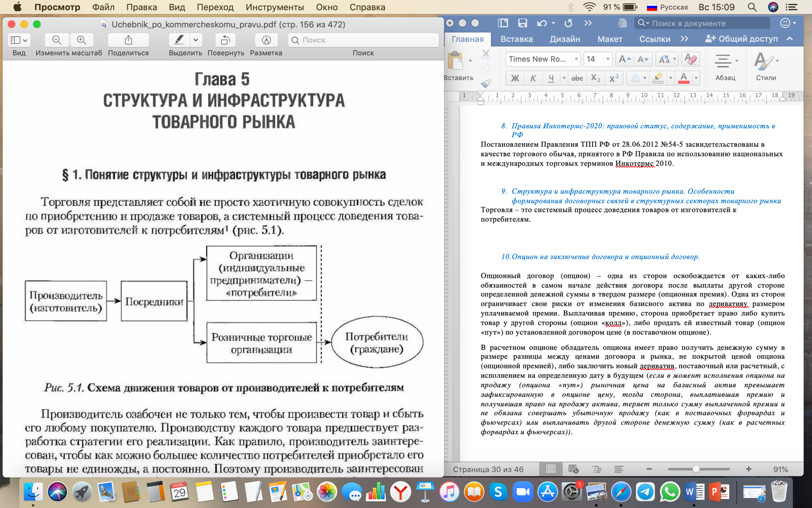Launch Telegram from the dock
Image resolution: width=812 pixels, height=508 pixels.
point(645,492)
